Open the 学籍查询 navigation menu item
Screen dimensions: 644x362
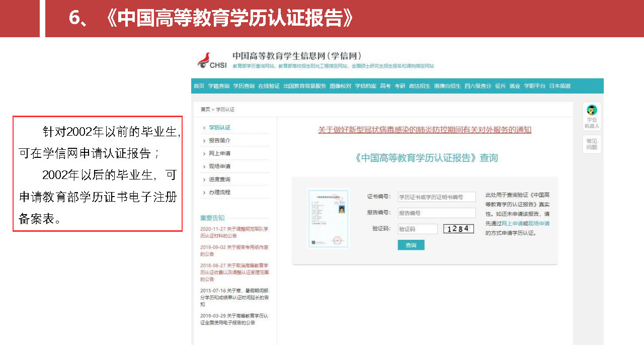pyautogui.click(x=219, y=86)
